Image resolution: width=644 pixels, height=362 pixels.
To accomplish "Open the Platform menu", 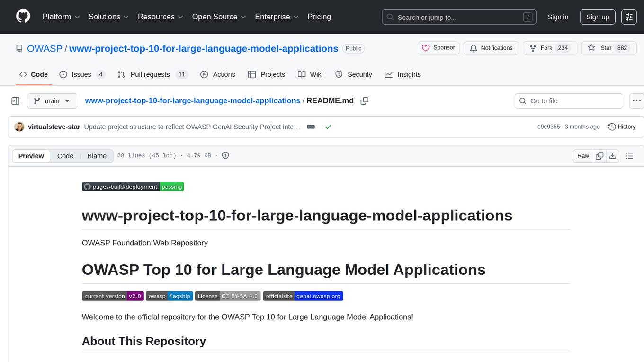I will tap(61, 17).
